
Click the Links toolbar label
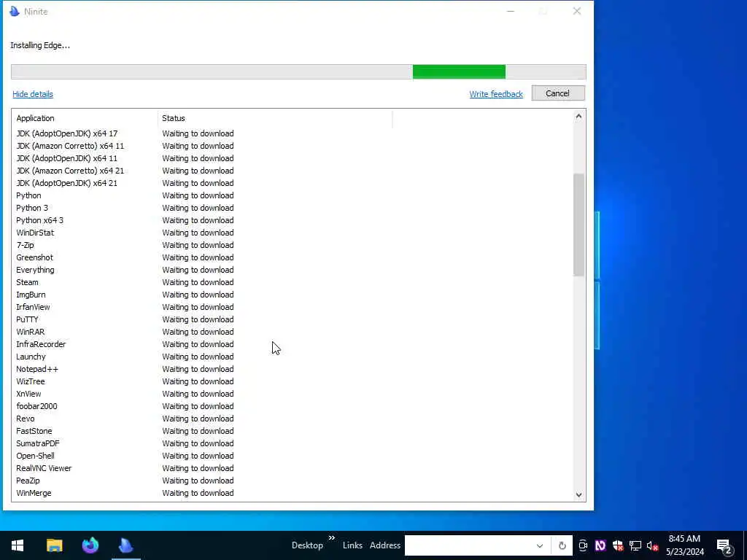coord(352,545)
